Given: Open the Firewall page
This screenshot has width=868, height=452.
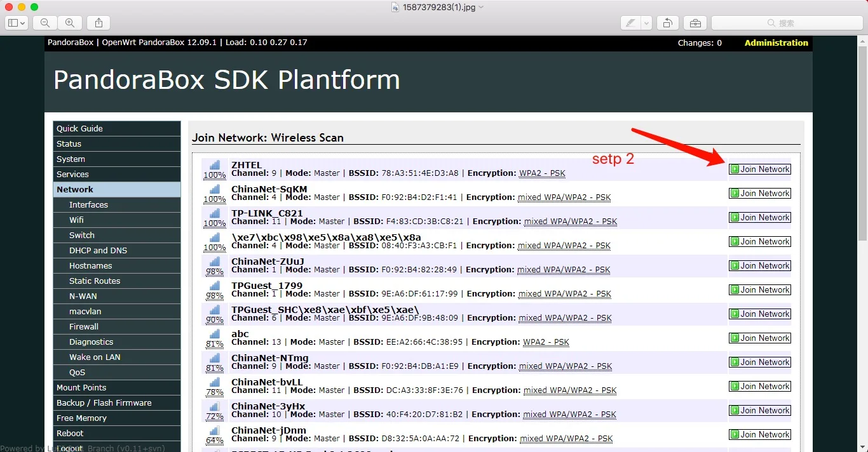Looking at the screenshot, I should pyautogui.click(x=117, y=326).
